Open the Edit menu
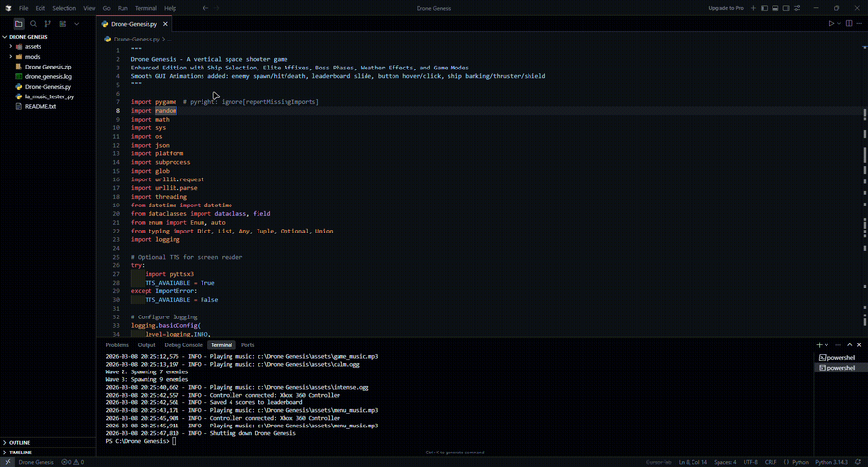This screenshot has height=467, width=868. tap(41, 8)
